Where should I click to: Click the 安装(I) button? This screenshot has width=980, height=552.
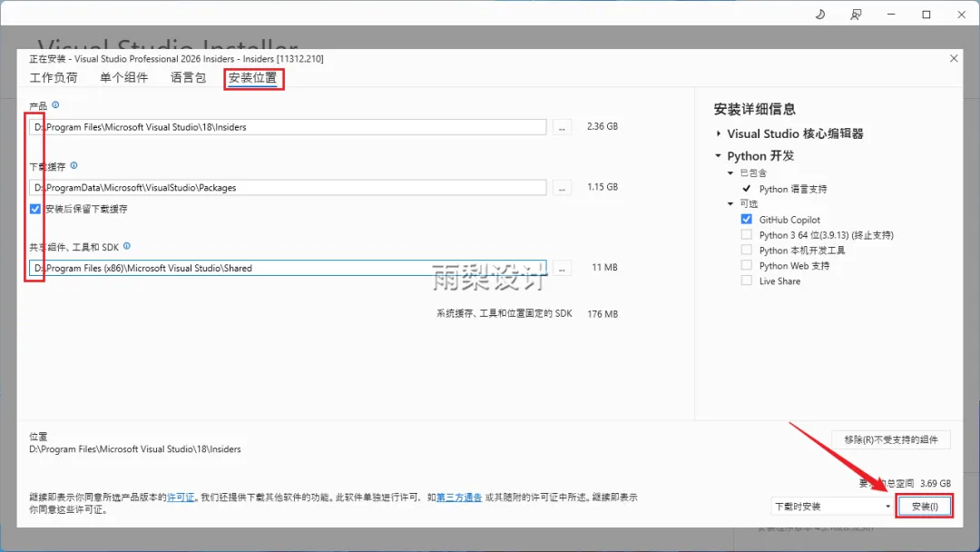[x=925, y=507]
